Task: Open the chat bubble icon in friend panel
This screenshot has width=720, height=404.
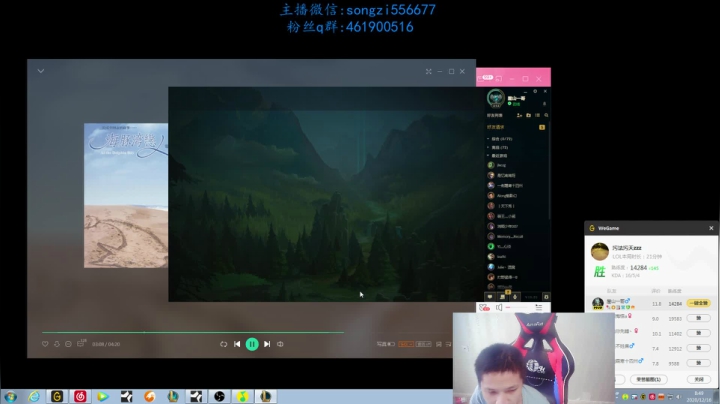Action: pyautogui.click(x=490, y=297)
